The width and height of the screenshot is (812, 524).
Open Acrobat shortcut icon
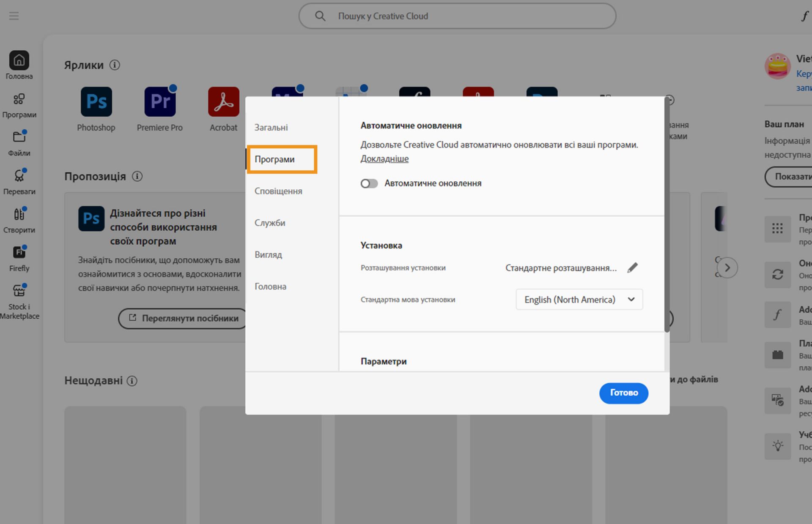[x=223, y=102]
